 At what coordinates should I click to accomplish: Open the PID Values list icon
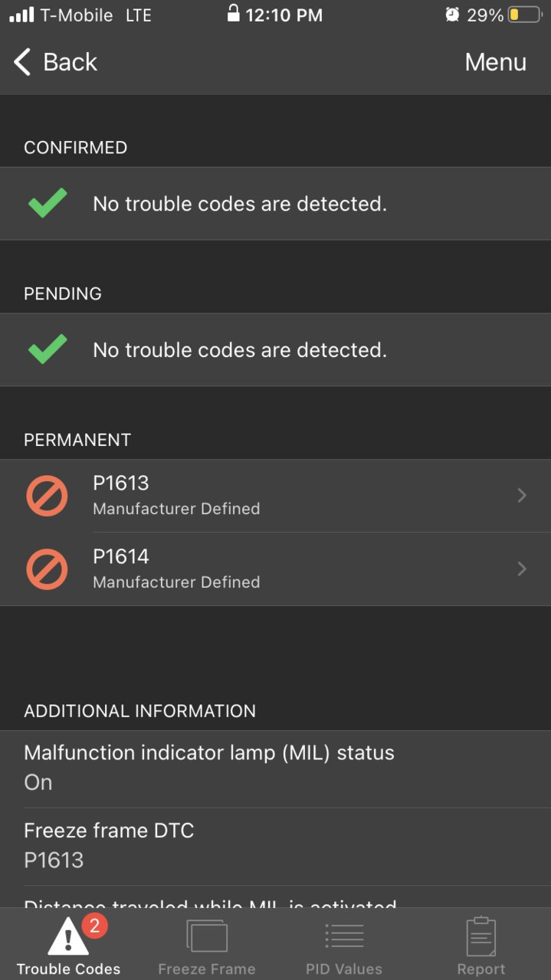click(344, 936)
